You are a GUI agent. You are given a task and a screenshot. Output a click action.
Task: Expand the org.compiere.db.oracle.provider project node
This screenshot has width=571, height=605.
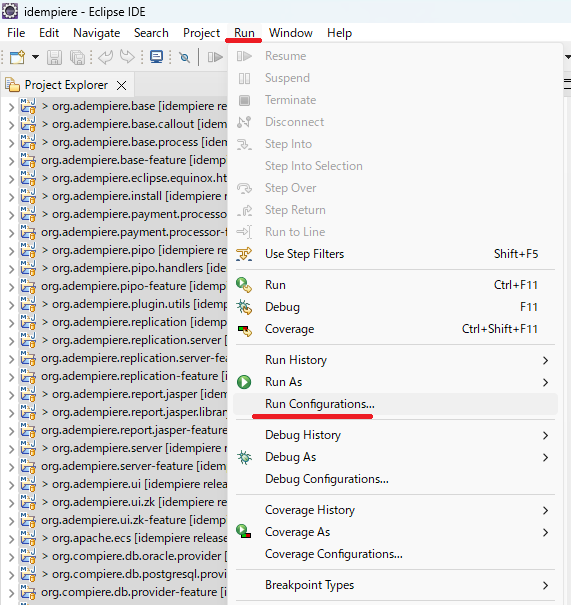pos(12,557)
